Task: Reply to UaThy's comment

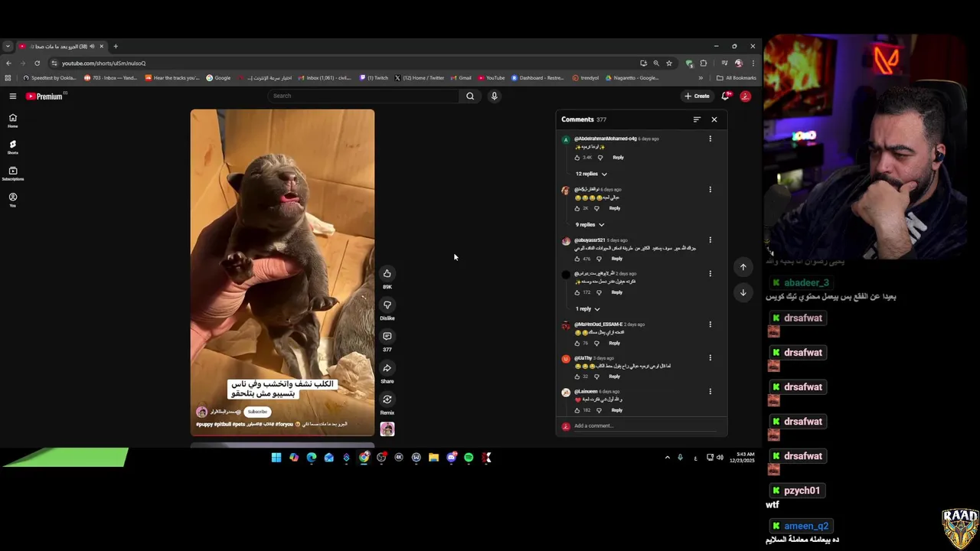Action: click(x=614, y=377)
